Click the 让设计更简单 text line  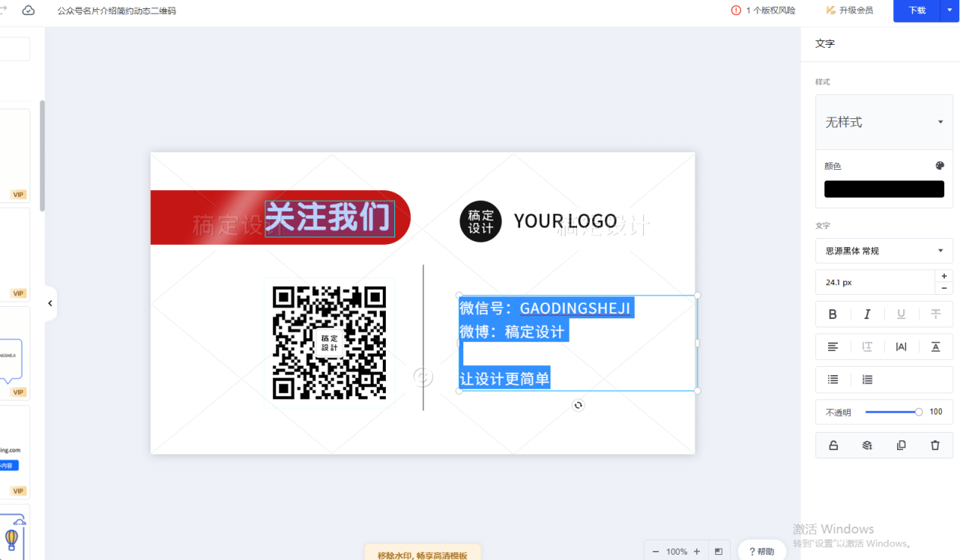[x=504, y=378]
